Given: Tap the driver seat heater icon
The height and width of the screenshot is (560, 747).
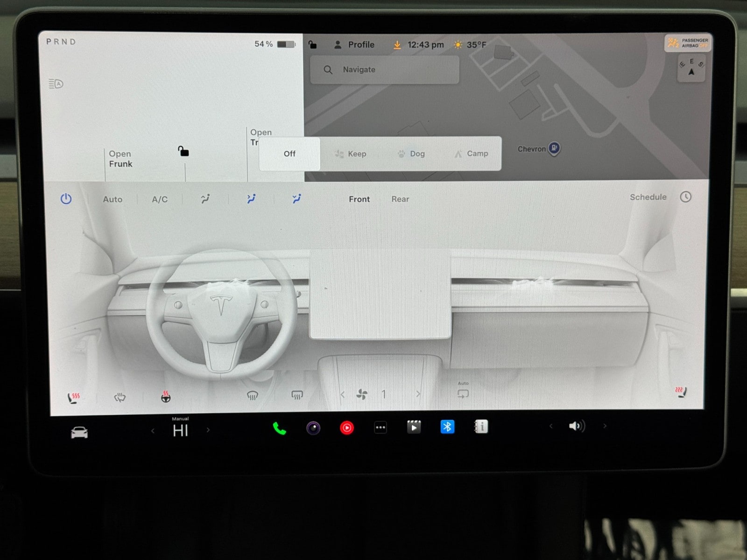Looking at the screenshot, I should coord(74,398).
